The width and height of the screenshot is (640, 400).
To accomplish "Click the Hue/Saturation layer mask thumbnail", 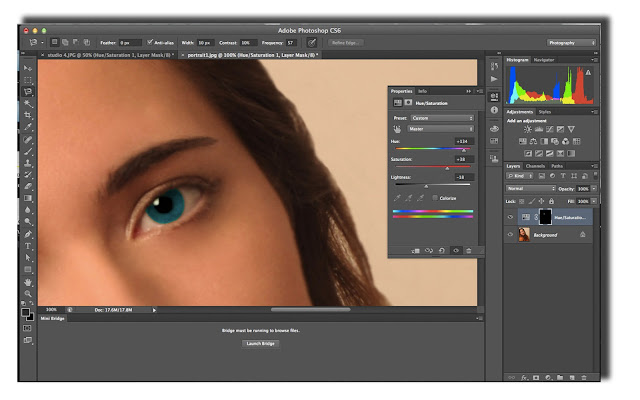I will [545, 217].
